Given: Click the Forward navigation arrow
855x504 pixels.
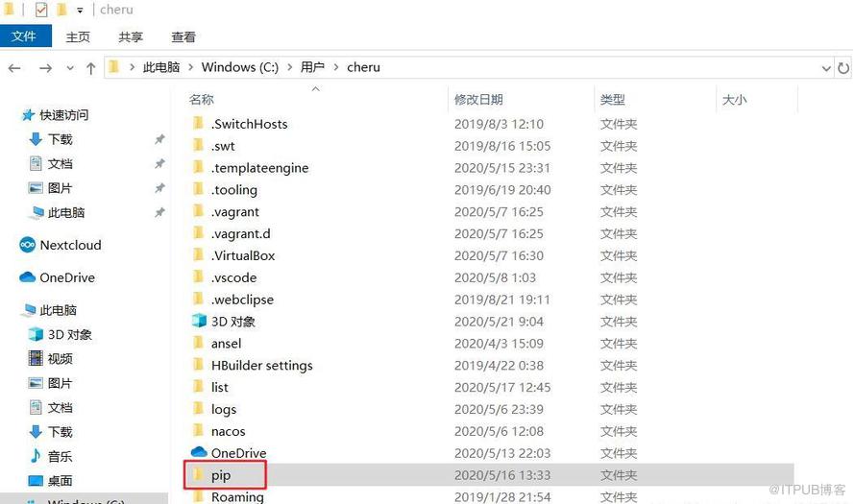Looking at the screenshot, I should tap(46, 68).
